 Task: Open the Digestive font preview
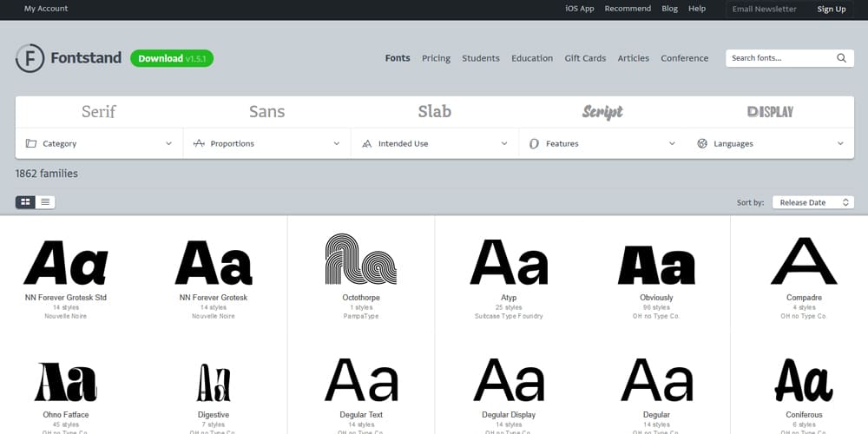pyautogui.click(x=214, y=383)
